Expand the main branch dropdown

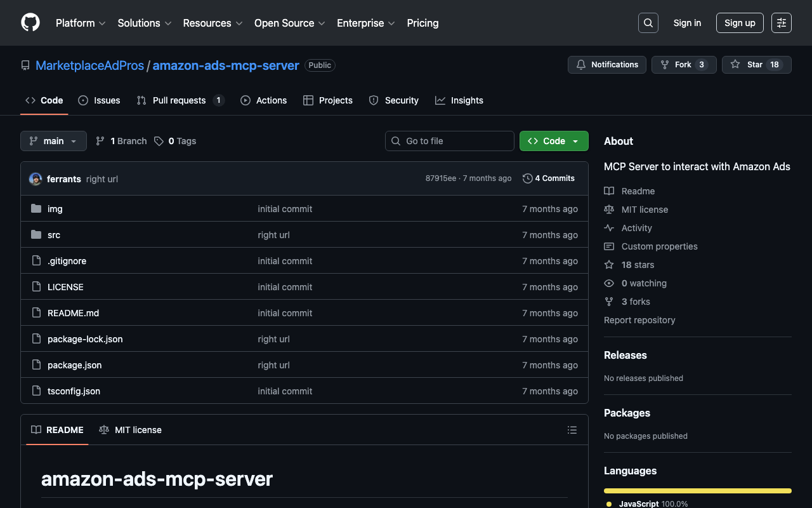(53, 141)
